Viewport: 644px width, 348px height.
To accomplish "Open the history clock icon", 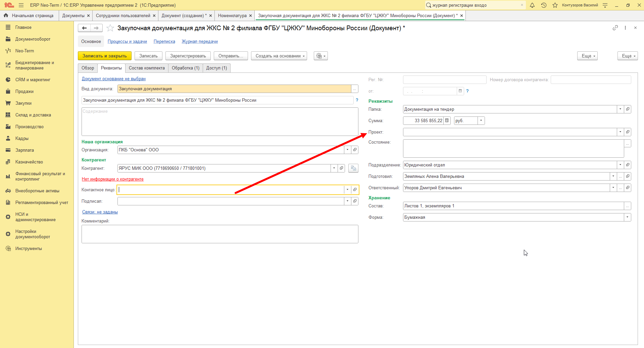I will tap(544, 5).
